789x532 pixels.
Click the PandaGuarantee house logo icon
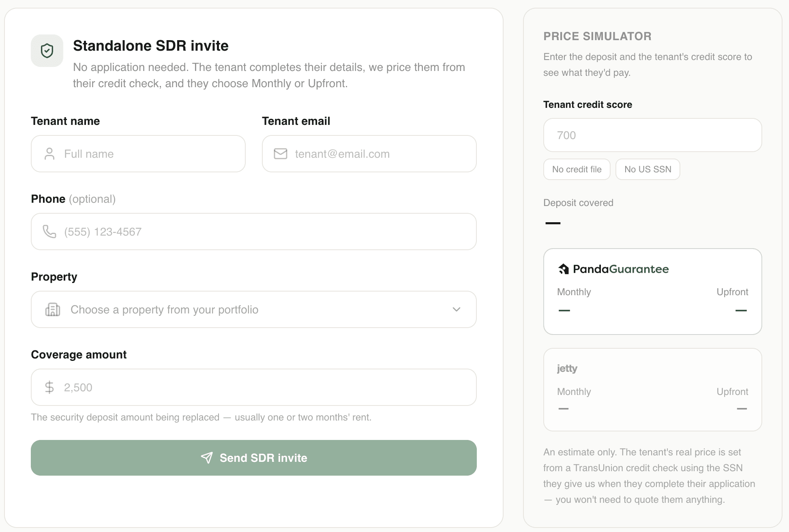564,269
